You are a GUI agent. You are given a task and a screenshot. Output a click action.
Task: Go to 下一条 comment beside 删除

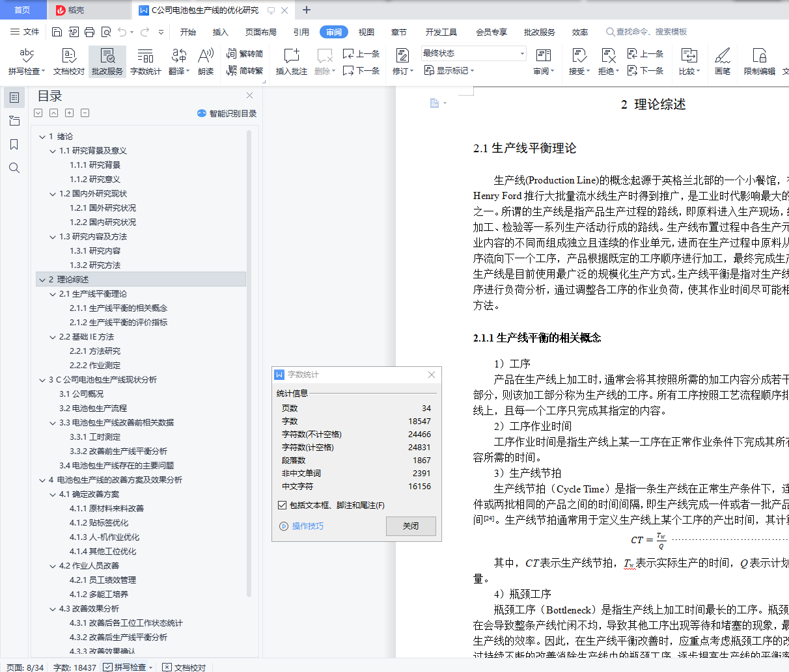pyautogui.click(x=361, y=70)
